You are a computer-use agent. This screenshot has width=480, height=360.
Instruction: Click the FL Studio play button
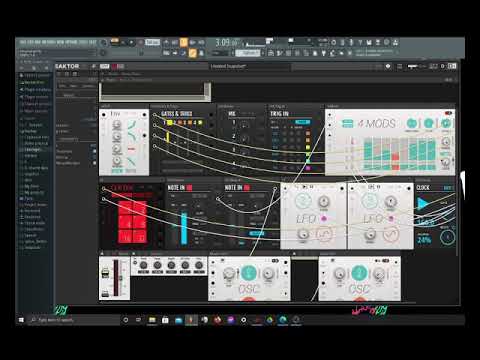tap(122, 43)
